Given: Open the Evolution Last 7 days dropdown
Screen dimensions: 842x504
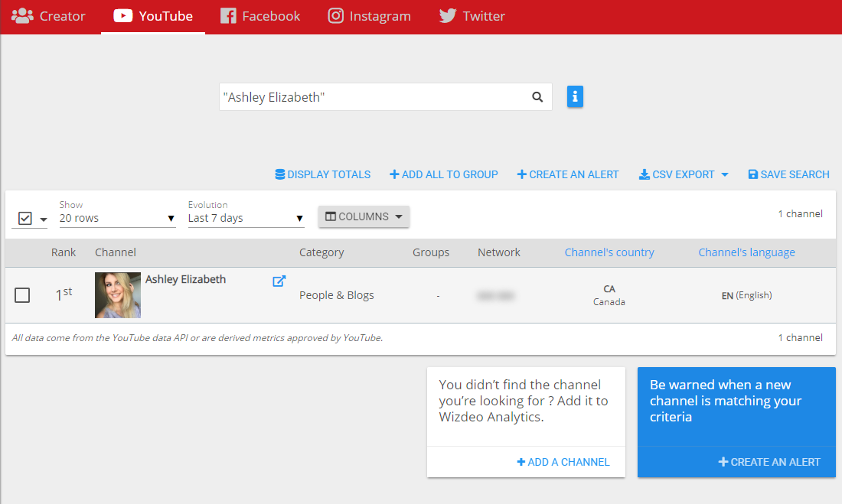Looking at the screenshot, I should click(x=246, y=218).
